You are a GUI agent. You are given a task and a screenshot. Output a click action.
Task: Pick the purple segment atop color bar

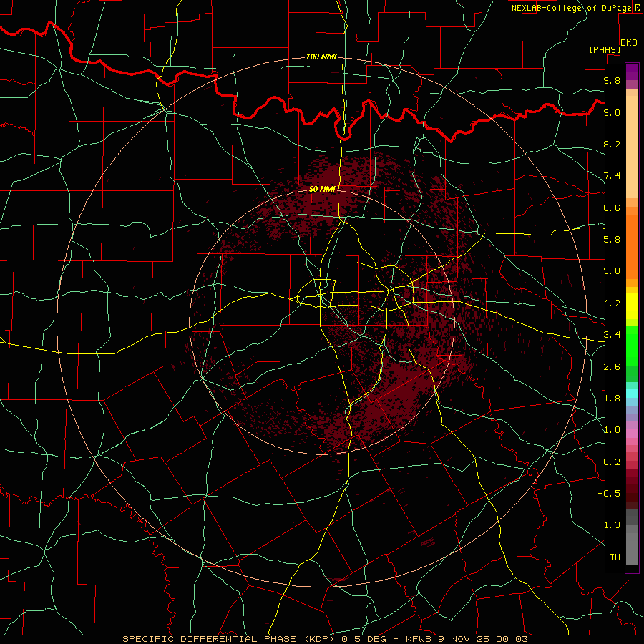[x=632, y=72]
